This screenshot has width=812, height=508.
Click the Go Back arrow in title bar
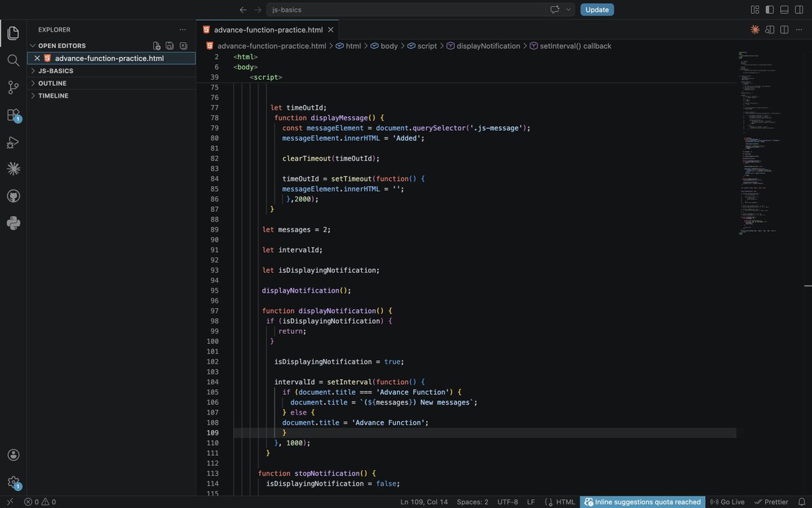pos(244,9)
